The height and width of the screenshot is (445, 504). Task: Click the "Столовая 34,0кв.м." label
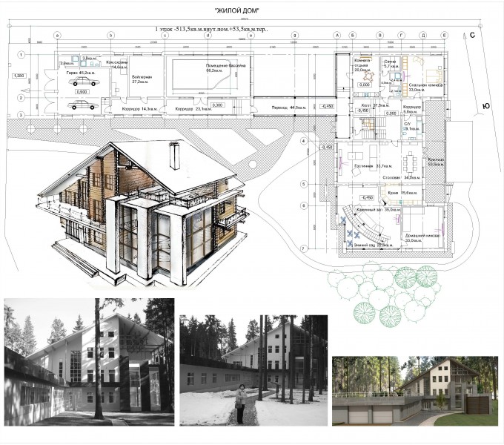click(402, 177)
